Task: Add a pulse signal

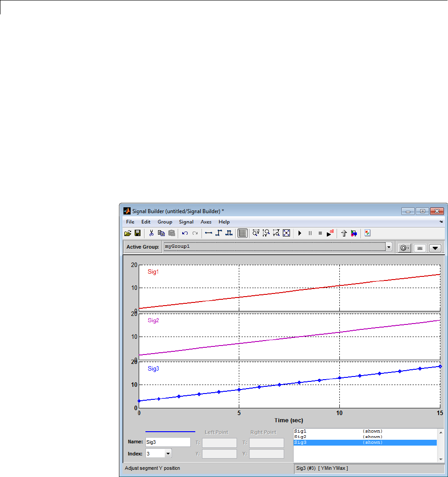Action: point(229,233)
